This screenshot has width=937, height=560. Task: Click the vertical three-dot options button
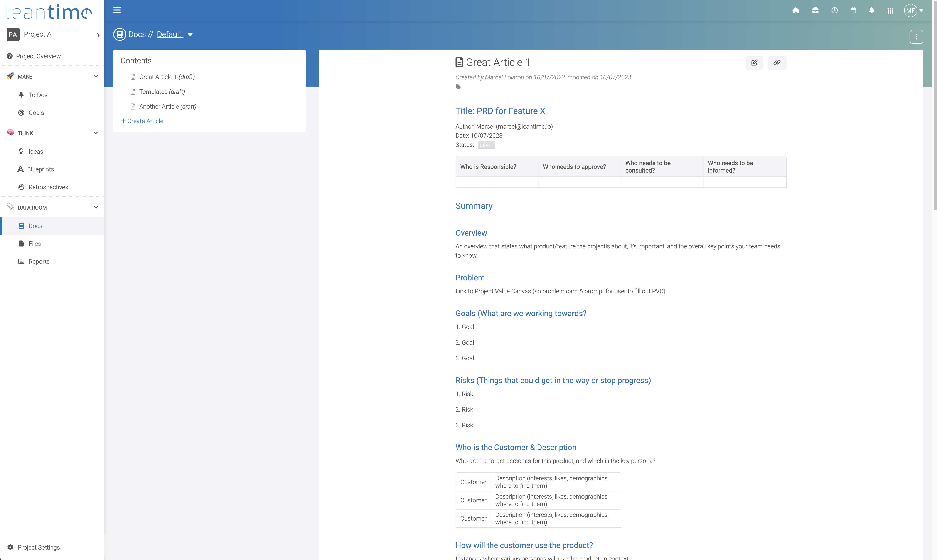tap(916, 37)
